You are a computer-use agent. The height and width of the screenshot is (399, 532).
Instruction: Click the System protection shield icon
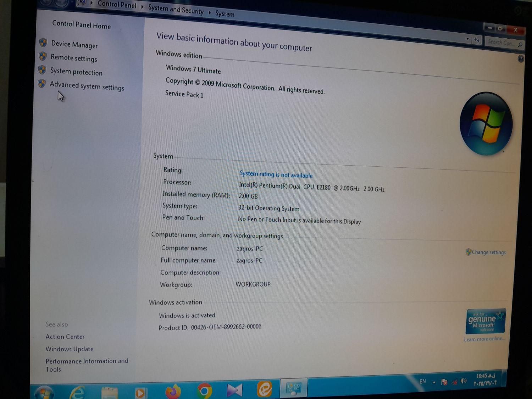tap(42, 70)
